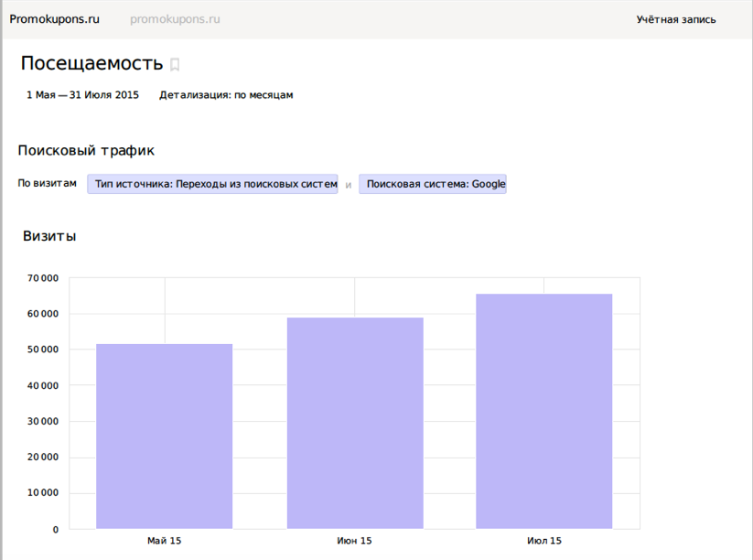This screenshot has height=560, width=753.
Task: Click the Посещаемость report heading
Action: point(91,63)
